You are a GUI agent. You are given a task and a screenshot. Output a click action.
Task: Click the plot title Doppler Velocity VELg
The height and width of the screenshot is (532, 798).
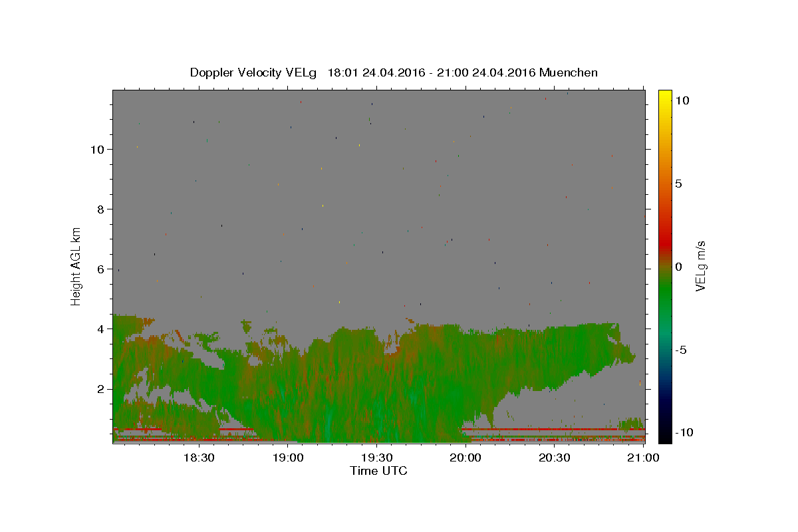point(254,72)
